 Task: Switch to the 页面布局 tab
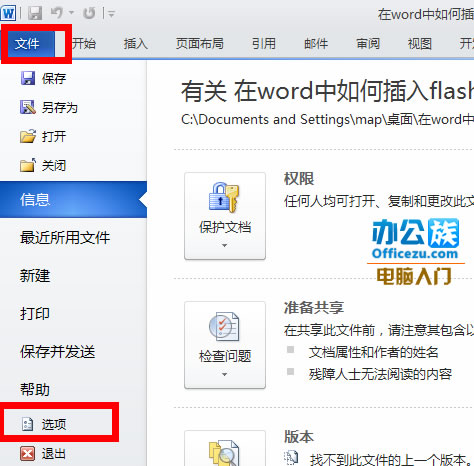pos(200,44)
